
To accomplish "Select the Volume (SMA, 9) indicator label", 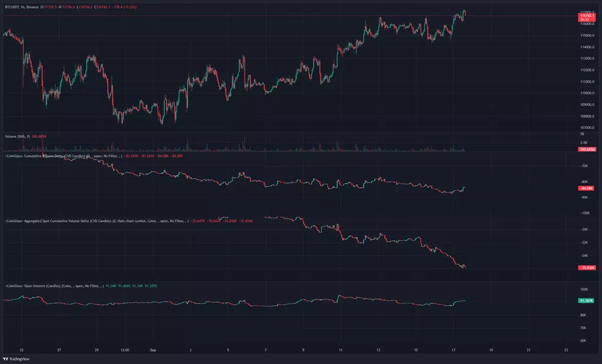I will 19,136.
